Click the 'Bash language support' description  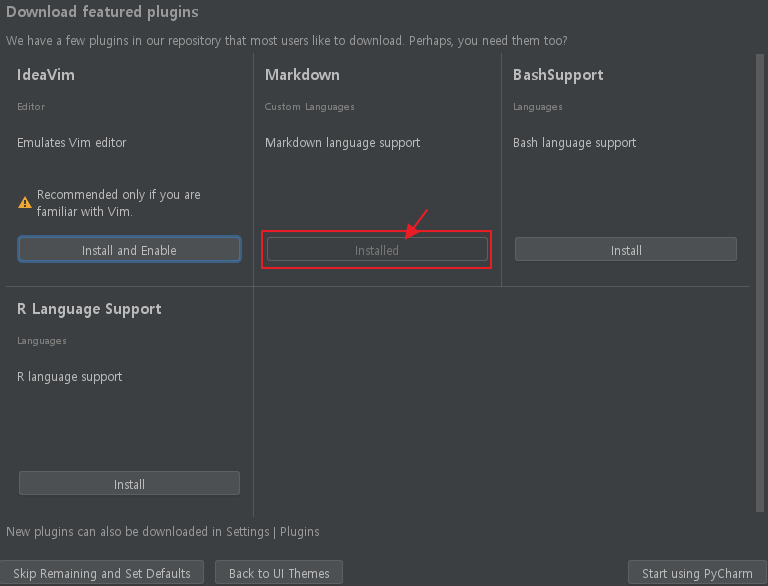click(x=575, y=143)
